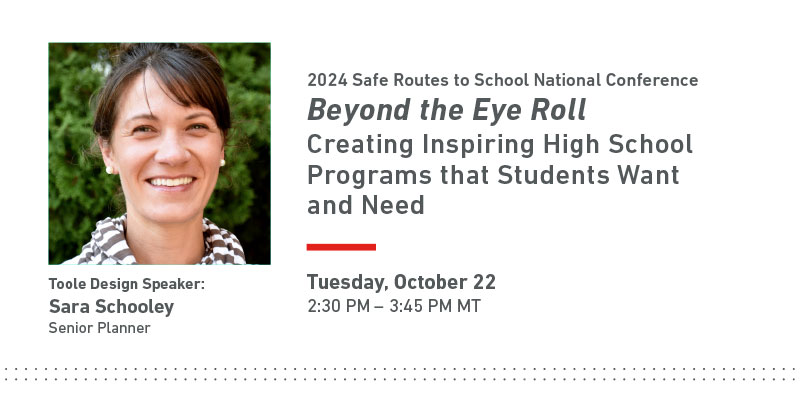Click the "Senior Planner" job title
This screenshot has height=400, width=800.
coord(99,328)
